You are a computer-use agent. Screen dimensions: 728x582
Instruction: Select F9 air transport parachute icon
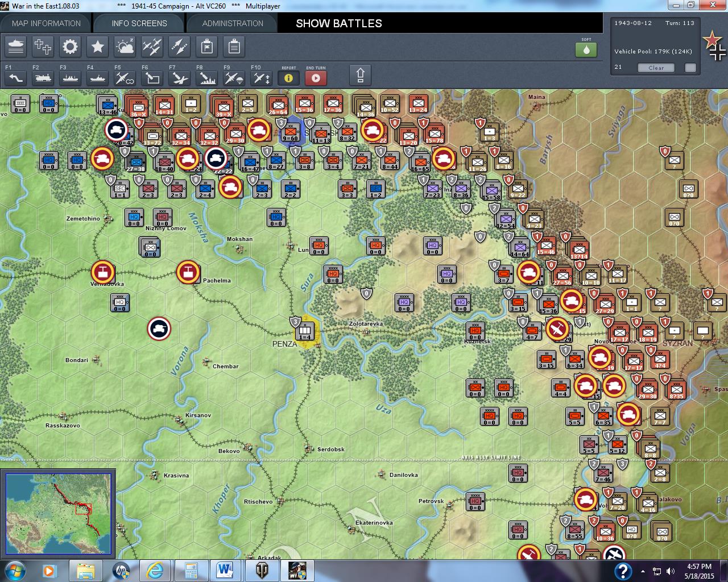234,77
